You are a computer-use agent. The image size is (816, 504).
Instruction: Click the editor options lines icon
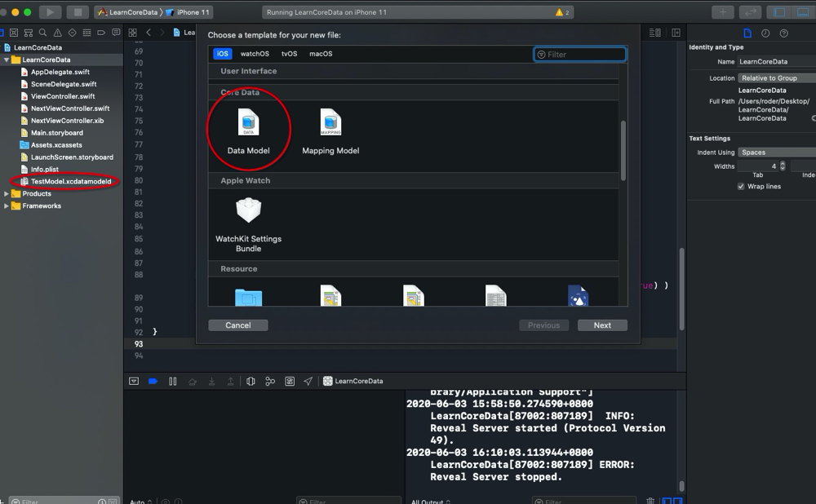(x=655, y=33)
